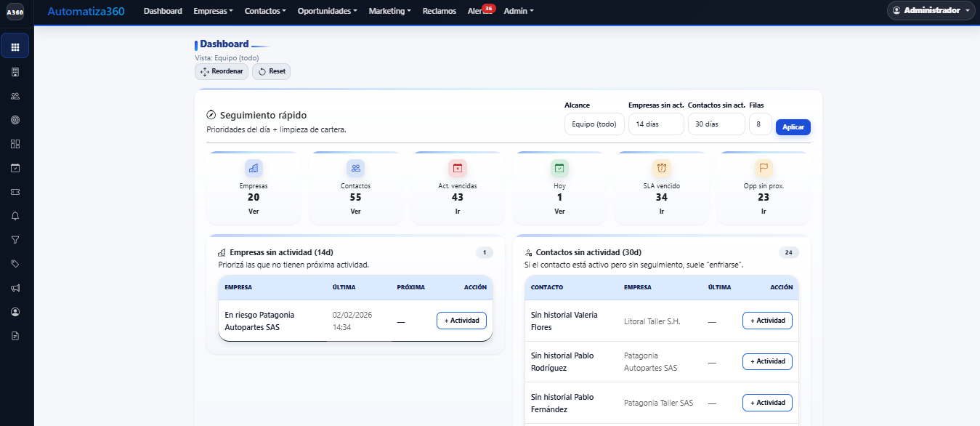Open the '14 días' Empresas sin act. dropdown
This screenshot has width=980, height=426.
(x=655, y=124)
